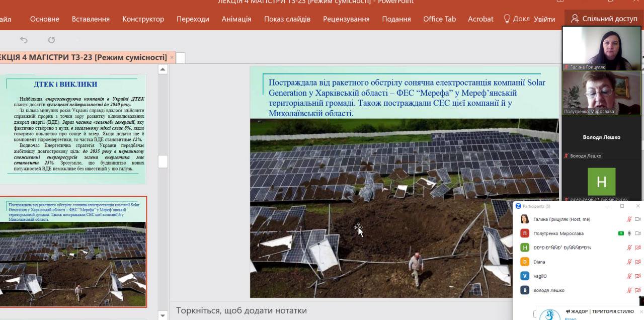Click the person icon beside Спільний доступ
This screenshot has width=644, height=320.
(x=575, y=19)
